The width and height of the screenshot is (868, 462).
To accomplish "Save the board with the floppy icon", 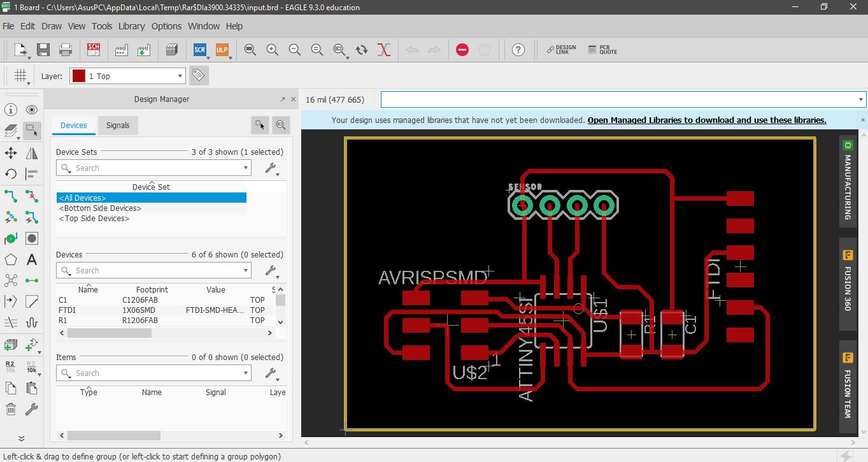I will pos(43,50).
